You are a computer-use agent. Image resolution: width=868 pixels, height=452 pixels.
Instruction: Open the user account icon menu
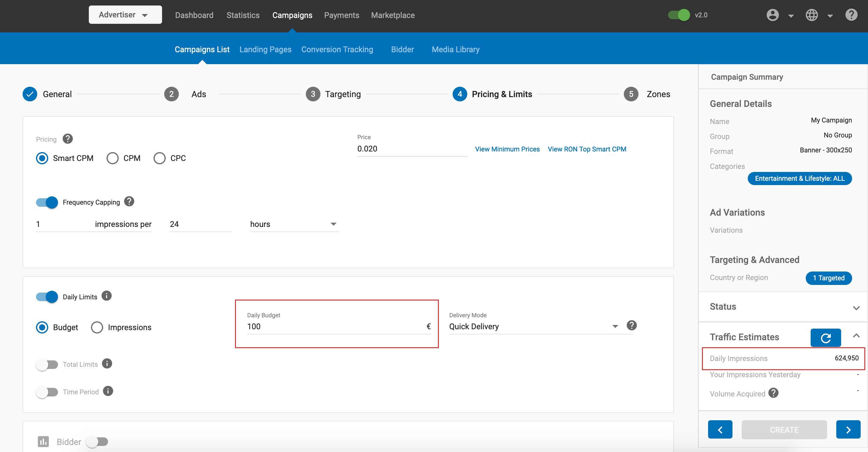pyautogui.click(x=772, y=15)
